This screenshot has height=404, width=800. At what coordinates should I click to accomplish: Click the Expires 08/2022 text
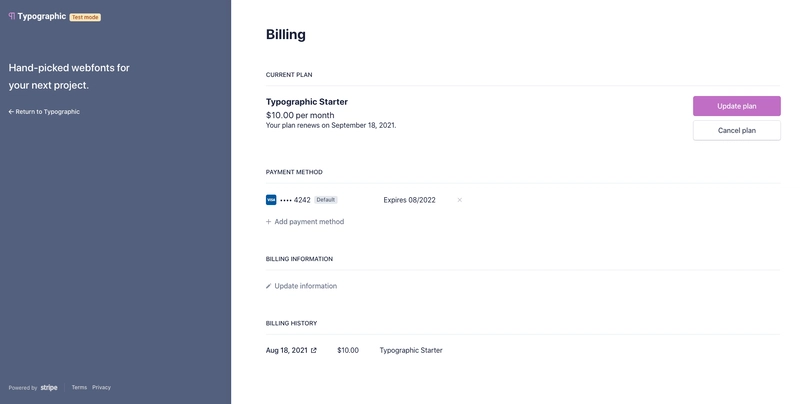pyautogui.click(x=410, y=200)
